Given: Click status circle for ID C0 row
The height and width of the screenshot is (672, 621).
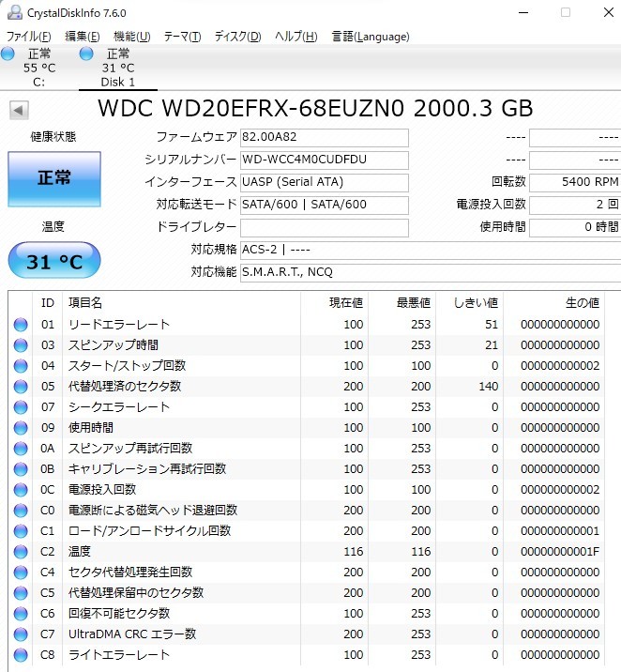Looking at the screenshot, I should click(21, 510).
